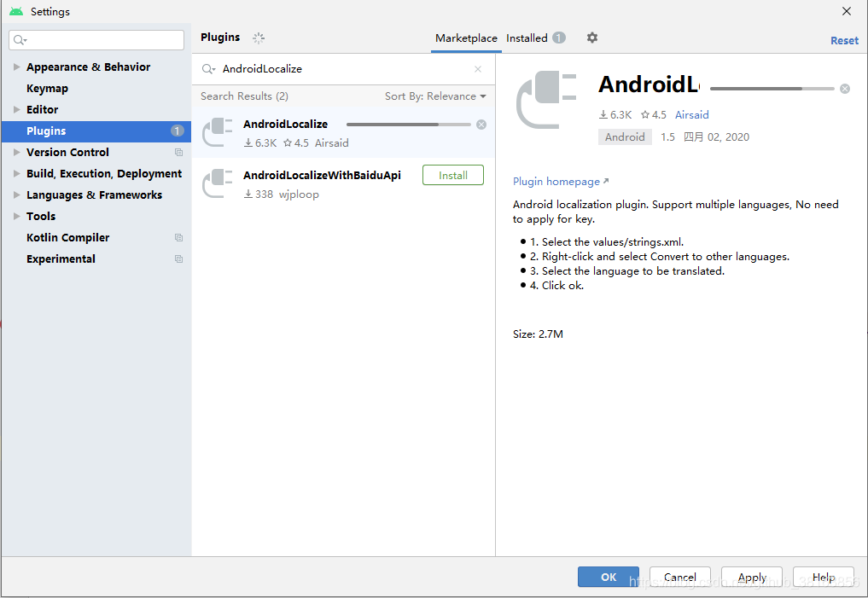
Task: Install AndroidLocalizeWithBaiduApi plugin
Action: (x=453, y=176)
